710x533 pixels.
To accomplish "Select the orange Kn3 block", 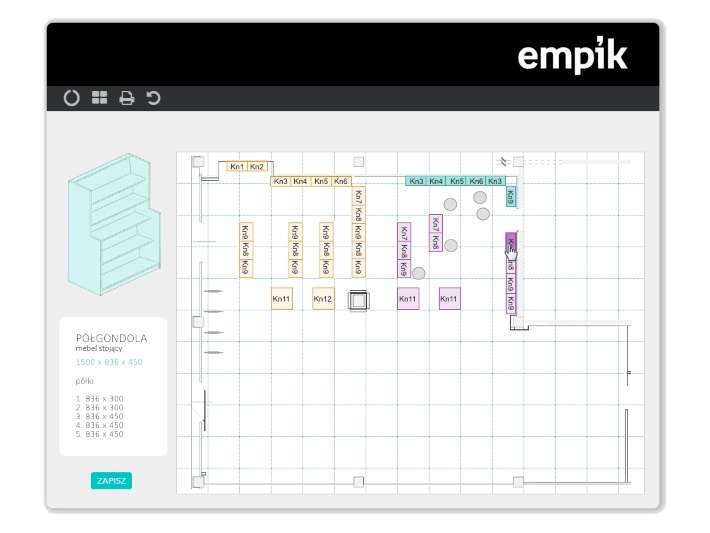I will click(280, 181).
